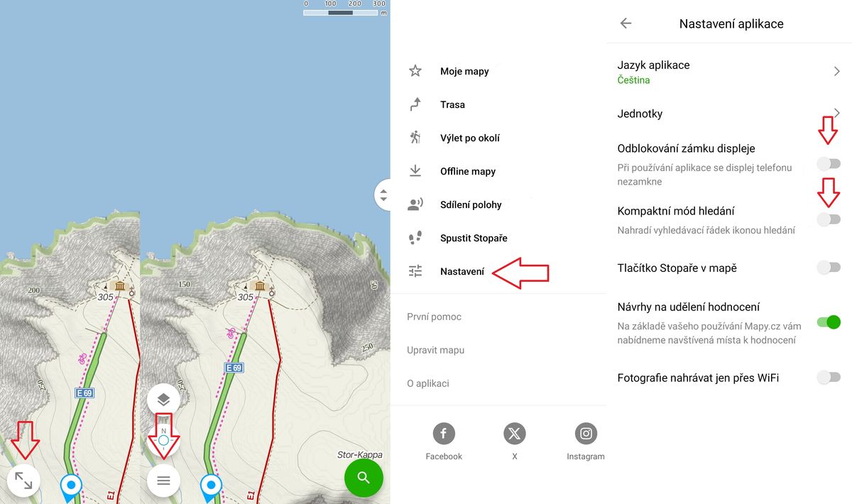This screenshot has width=852, height=504.
Task: Turn on Kompaktní mód hledání switch
Action: [x=829, y=219]
